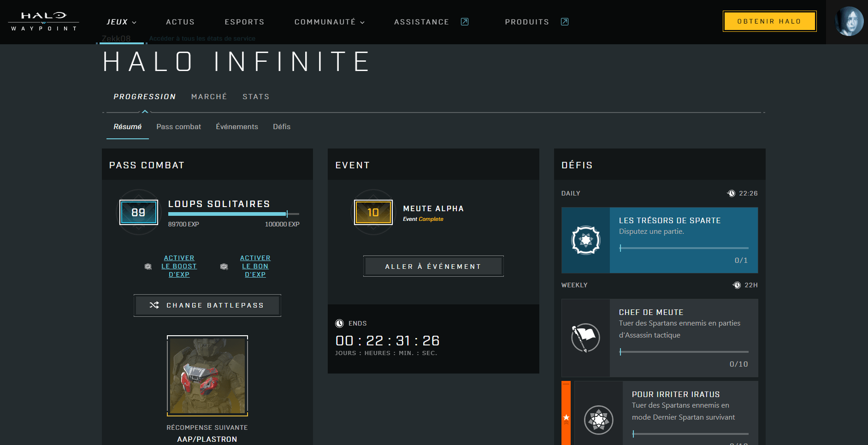Select the Événements sub-tab
The image size is (868, 445).
tap(237, 126)
